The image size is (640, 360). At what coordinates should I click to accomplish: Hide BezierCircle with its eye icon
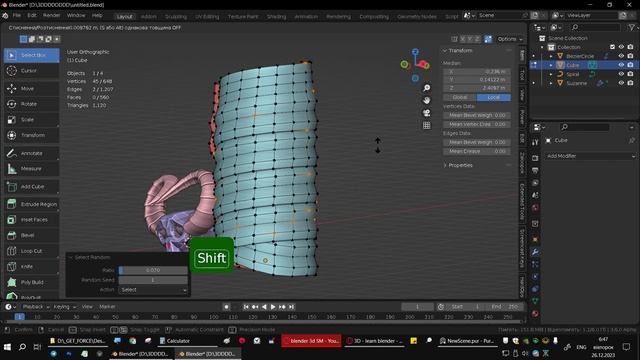pyautogui.click(x=621, y=56)
